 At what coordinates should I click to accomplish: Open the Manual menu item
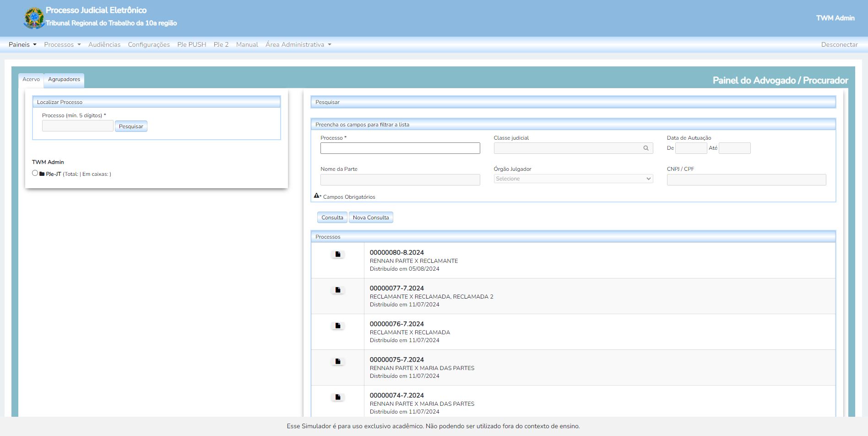247,44
